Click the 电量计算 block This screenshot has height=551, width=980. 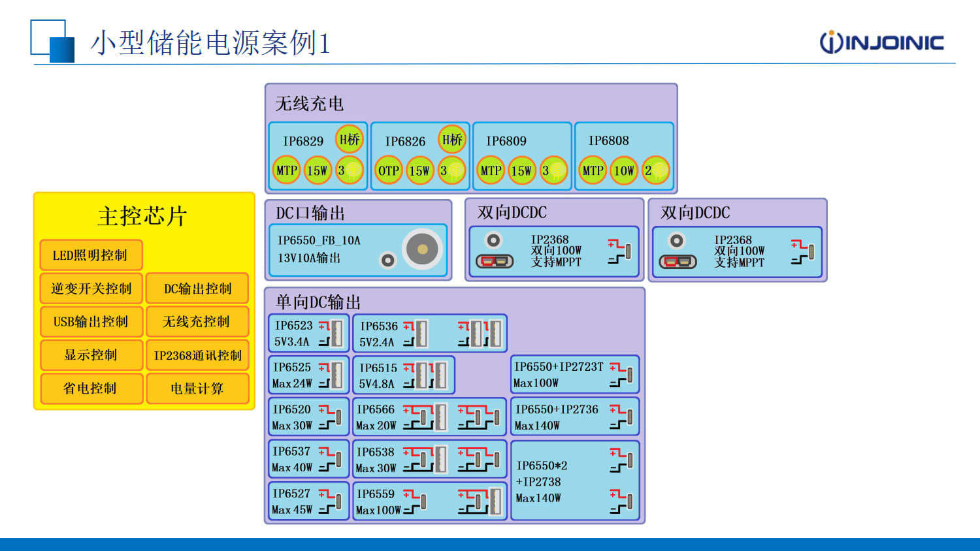click(197, 388)
